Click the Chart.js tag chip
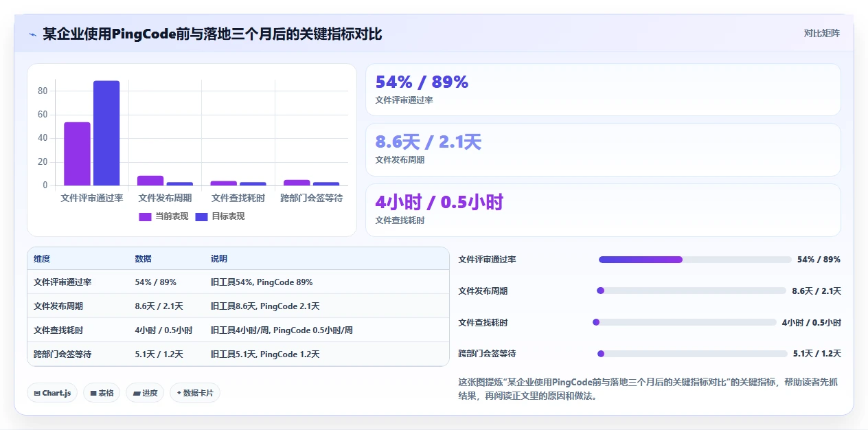Screen dimensions: 868x430 click(x=52, y=393)
